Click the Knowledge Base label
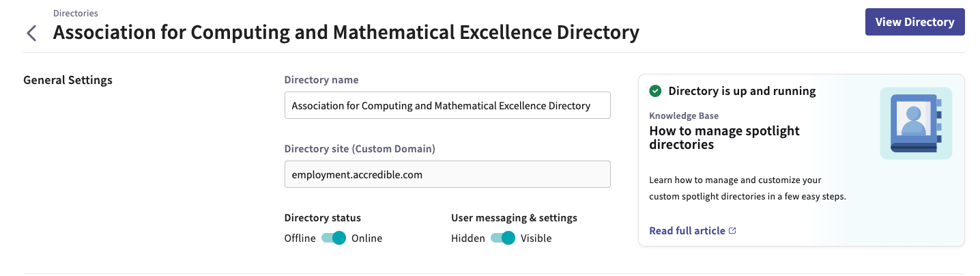The width and height of the screenshot is (980, 276). tap(683, 116)
